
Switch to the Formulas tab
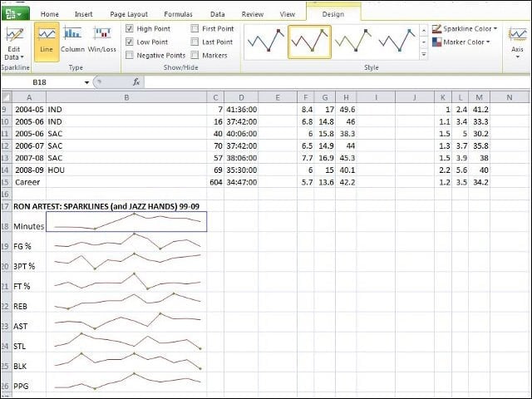click(178, 14)
